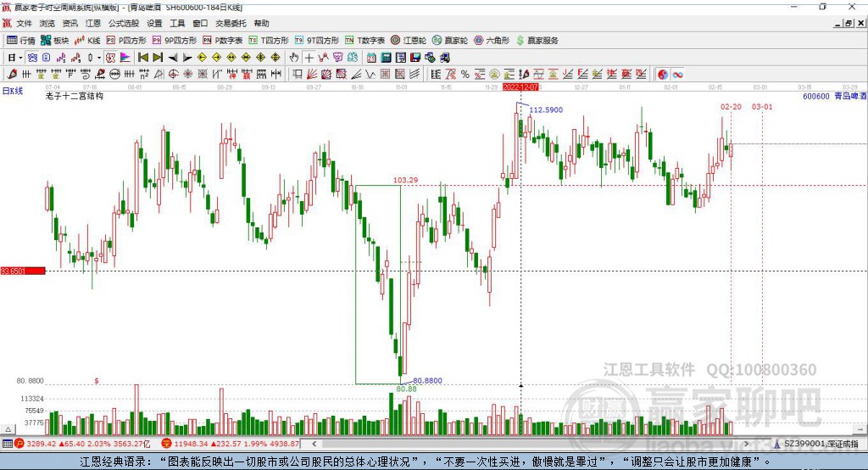This screenshot has height=470, width=868.
Task: Expand the 日 period dropdown arrow
Action: pyautogui.click(x=20, y=58)
